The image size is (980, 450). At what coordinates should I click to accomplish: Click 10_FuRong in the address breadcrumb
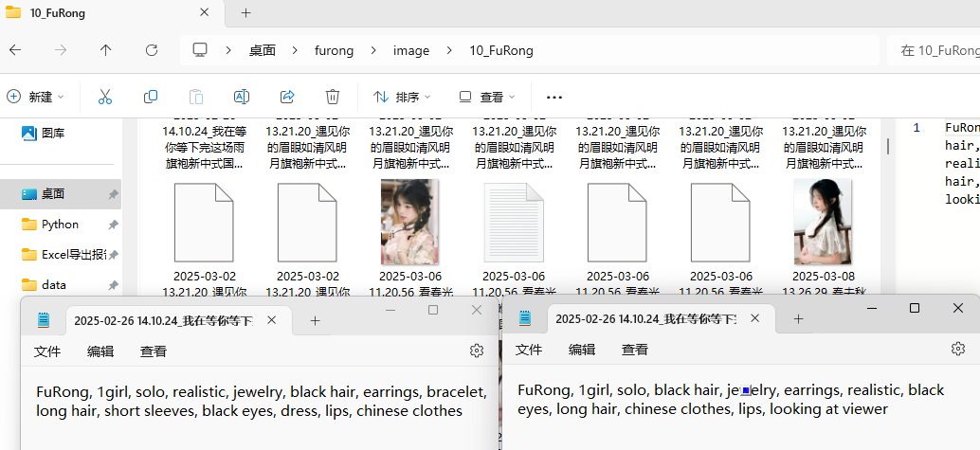[501, 50]
